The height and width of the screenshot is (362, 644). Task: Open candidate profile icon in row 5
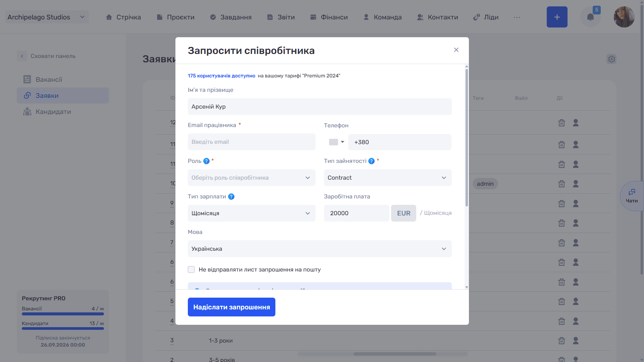tap(576, 301)
